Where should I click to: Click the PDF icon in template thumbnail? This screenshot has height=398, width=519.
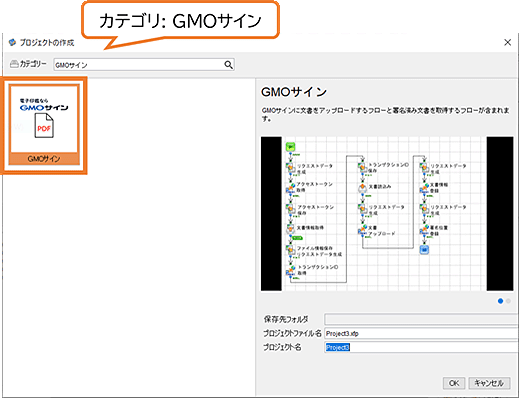[x=44, y=126]
